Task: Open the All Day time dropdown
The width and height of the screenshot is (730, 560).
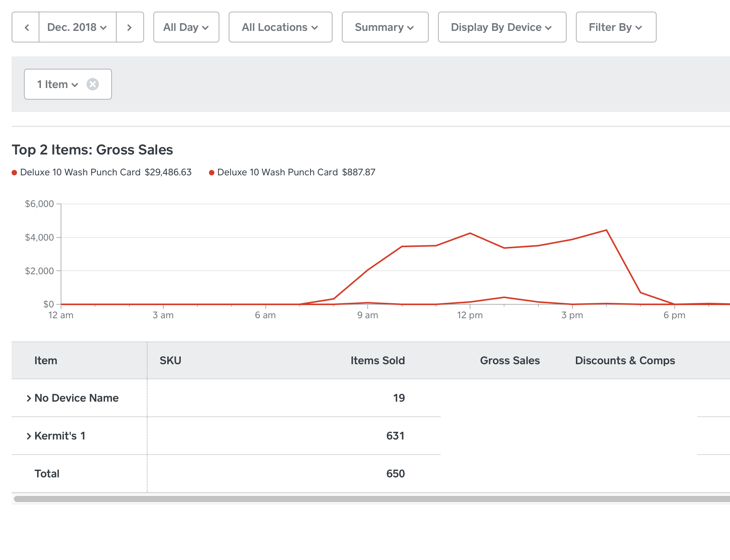Action: 186,27
